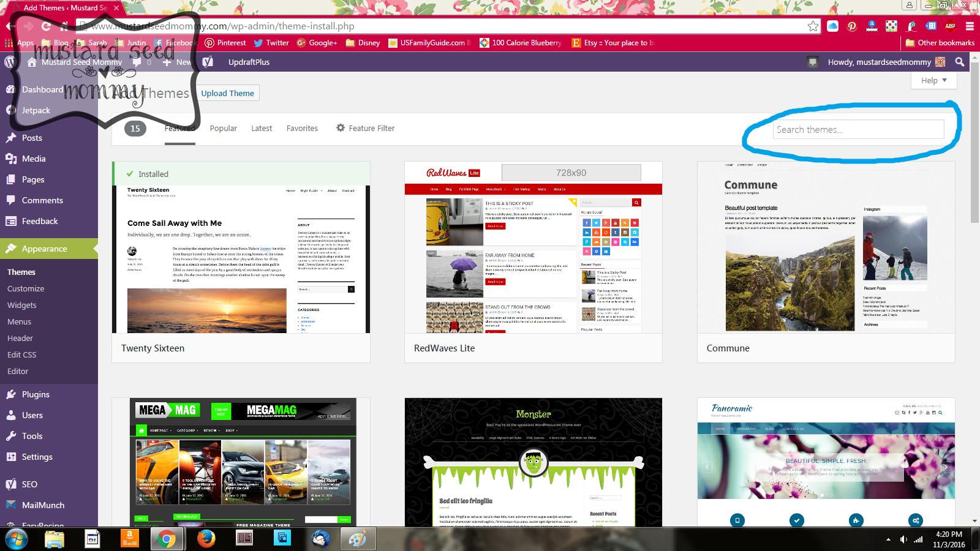Open the USFamilyGuide.com bookmark

click(430, 43)
